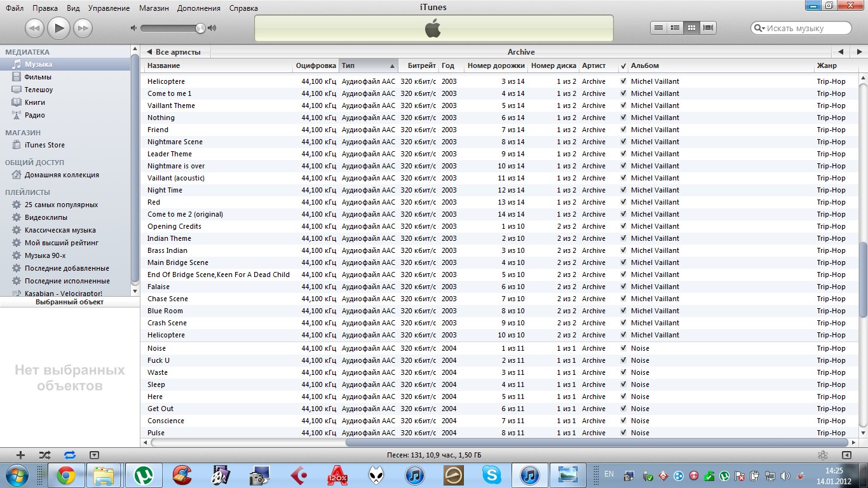
Task: Go to the previous artist with left arrow
Action: 840,51
